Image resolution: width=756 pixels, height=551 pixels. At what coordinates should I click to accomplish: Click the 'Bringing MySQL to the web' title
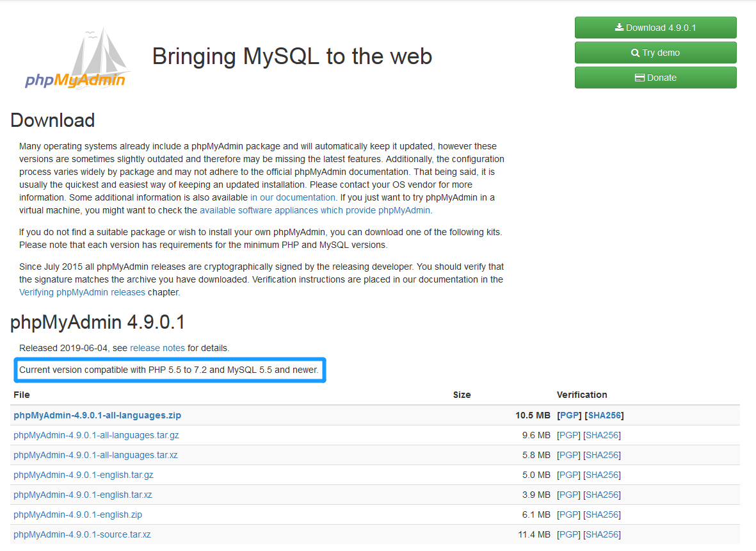pyautogui.click(x=292, y=56)
